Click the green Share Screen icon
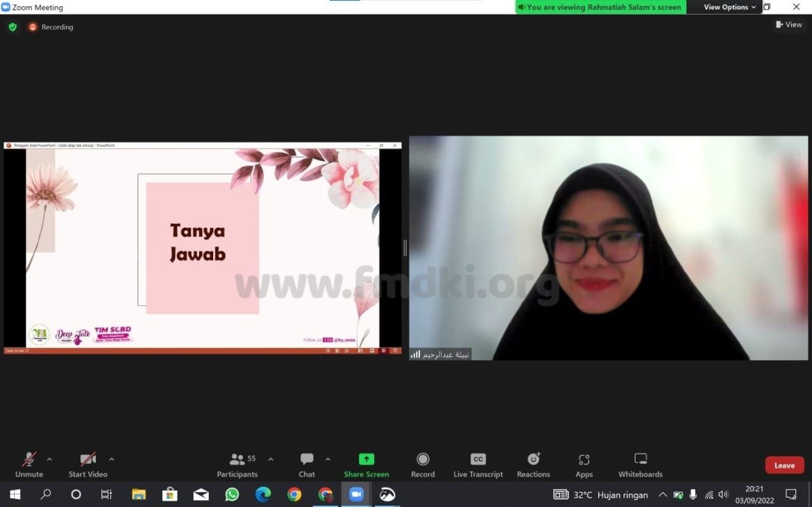 tap(366, 459)
